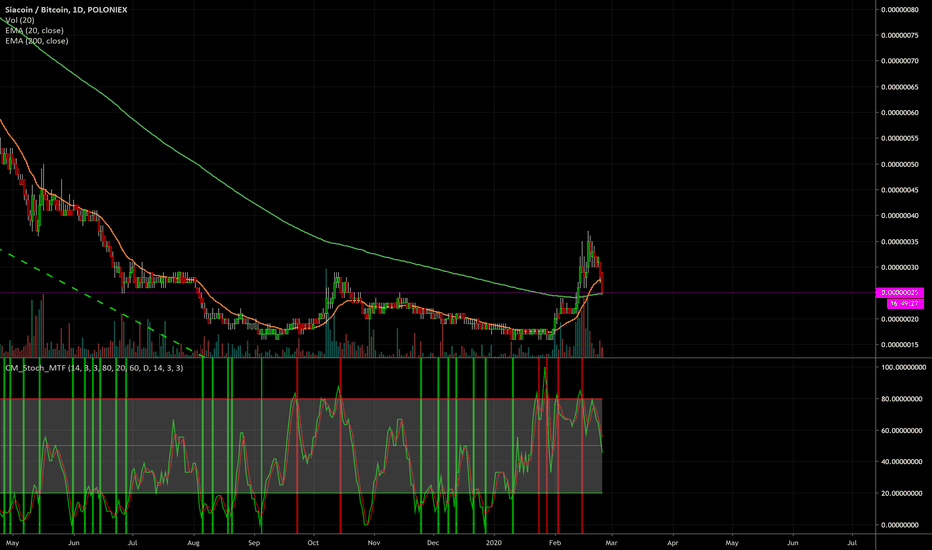Click the Apr label on time axis
Viewport: 932px width, 550px height.
[x=672, y=543]
